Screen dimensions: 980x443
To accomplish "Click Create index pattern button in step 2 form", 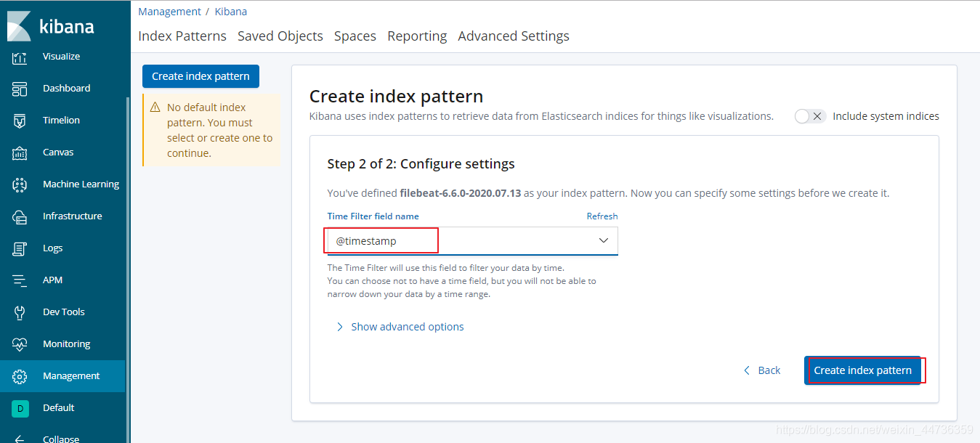I will [x=862, y=370].
